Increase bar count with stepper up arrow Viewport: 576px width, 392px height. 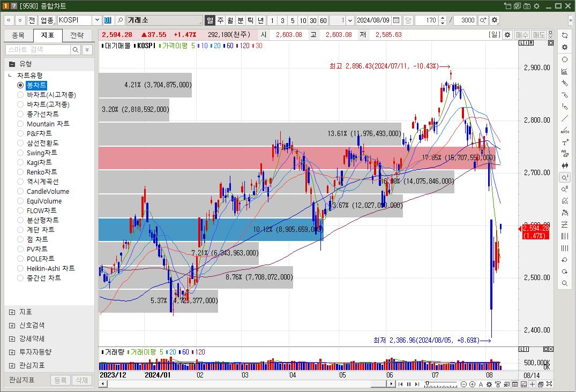pyautogui.click(x=443, y=18)
